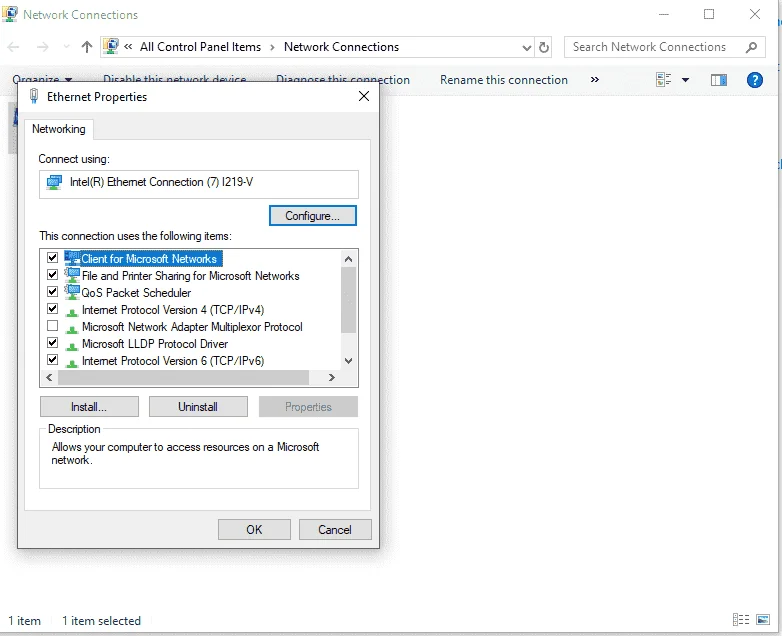Select Internet Protocol Version 4 (TCP/IPv4)

click(173, 310)
